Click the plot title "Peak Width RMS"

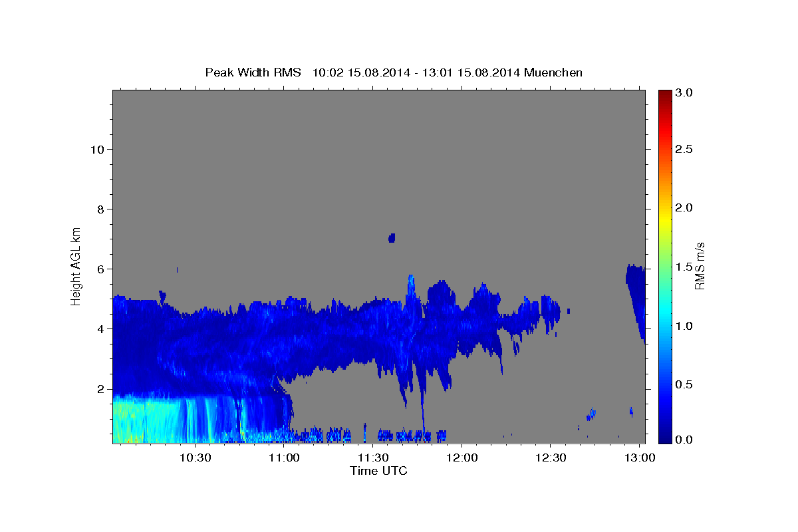(x=253, y=72)
